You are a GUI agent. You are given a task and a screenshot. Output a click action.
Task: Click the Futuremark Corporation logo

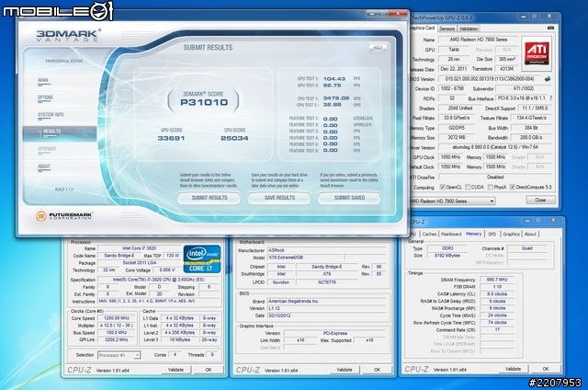pyautogui.click(x=64, y=216)
